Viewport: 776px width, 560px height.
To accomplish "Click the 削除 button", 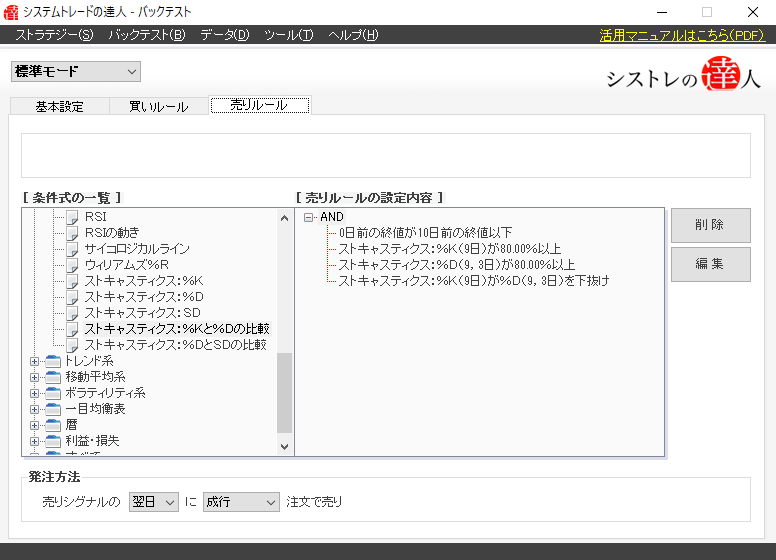I will point(710,225).
